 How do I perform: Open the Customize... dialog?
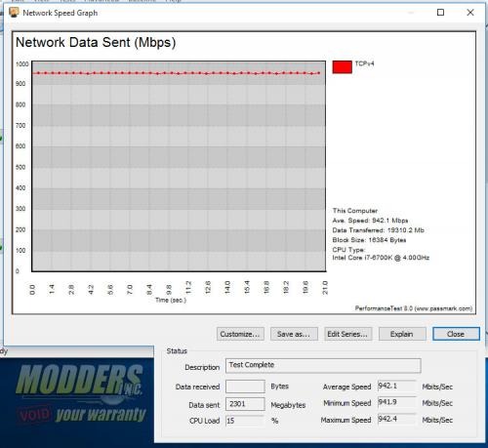click(240, 334)
